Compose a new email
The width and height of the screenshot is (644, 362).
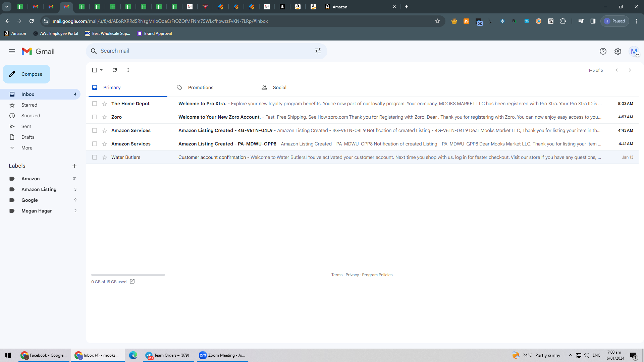pos(26,74)
